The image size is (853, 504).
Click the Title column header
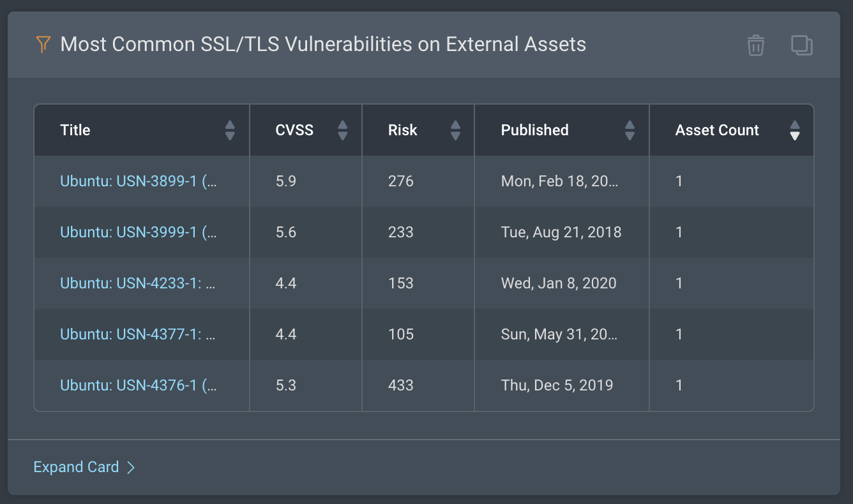[75, 130]
